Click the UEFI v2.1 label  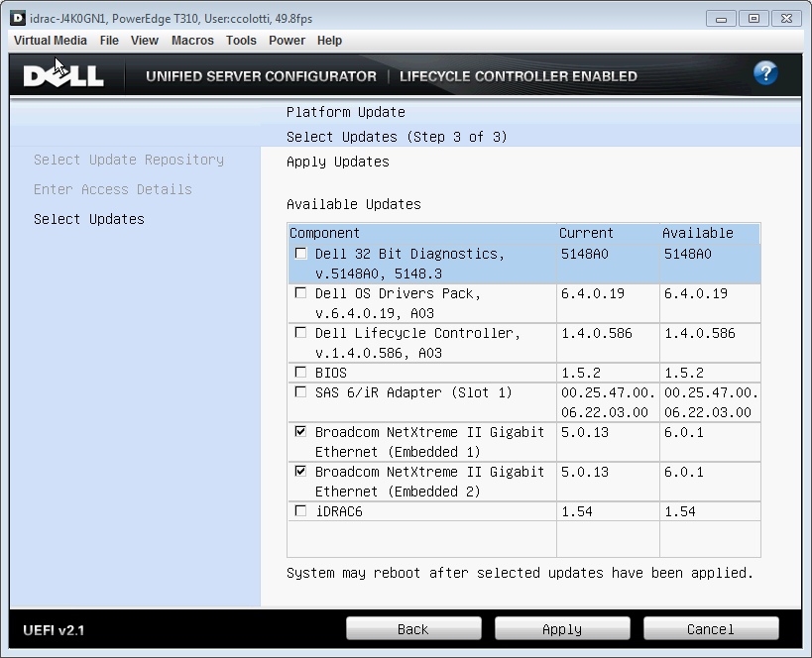(x=54, y=630)
